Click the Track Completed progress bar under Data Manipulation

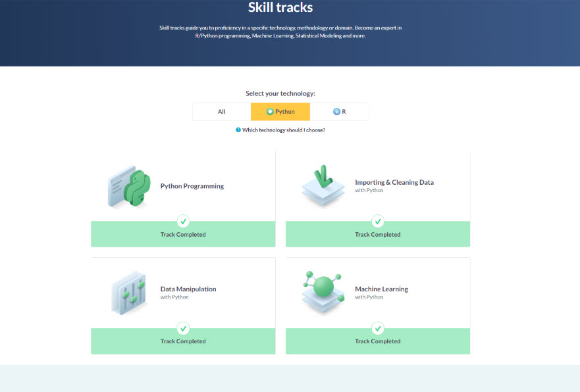(183, 341)
